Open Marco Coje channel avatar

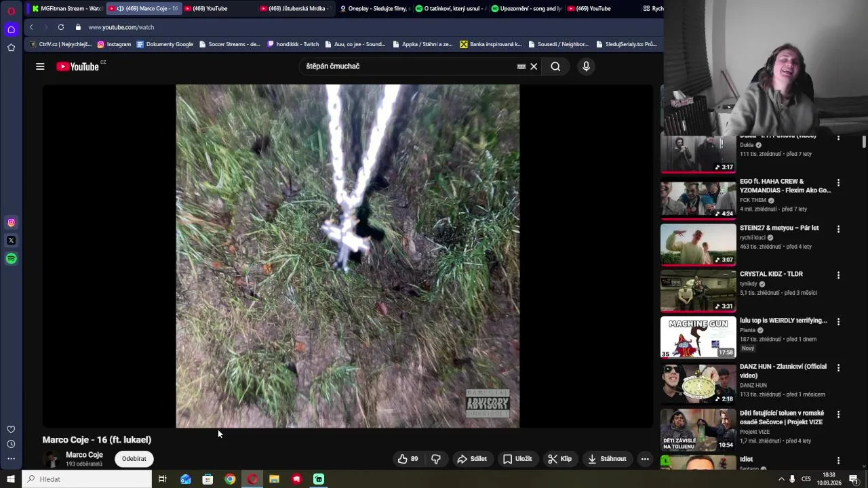[52, 459]
